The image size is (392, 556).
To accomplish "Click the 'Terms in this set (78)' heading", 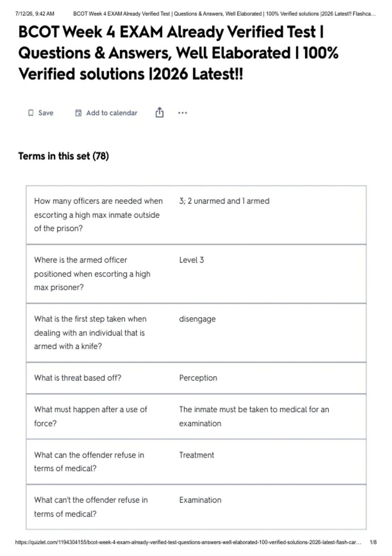I will pyautogui.click(x=63, y=156).
